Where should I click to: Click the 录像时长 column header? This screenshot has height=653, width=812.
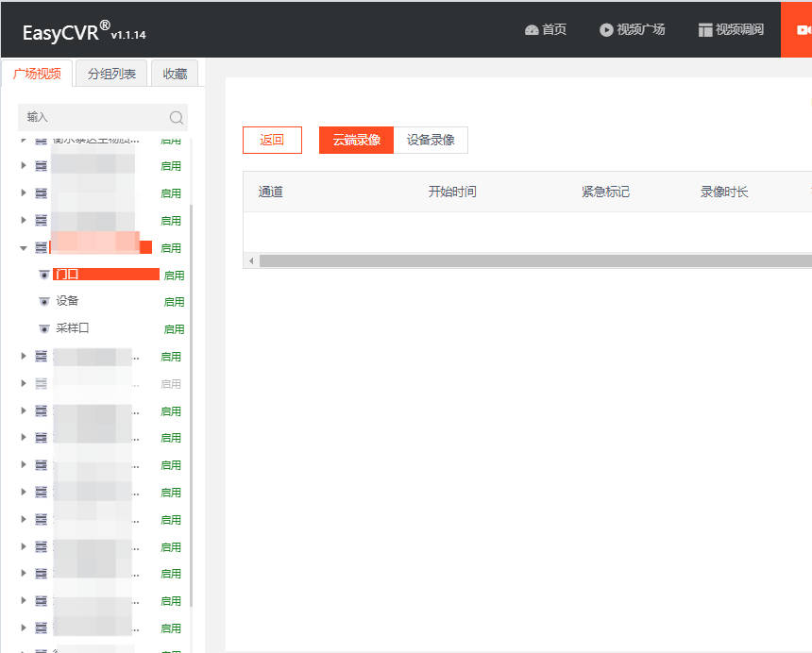coord(724,192)
